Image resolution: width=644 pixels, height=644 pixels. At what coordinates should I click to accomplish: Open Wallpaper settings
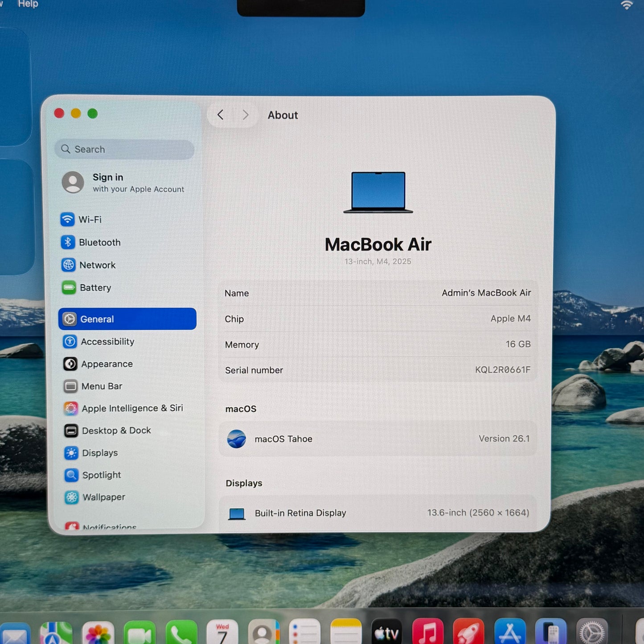tap(103, 497)
